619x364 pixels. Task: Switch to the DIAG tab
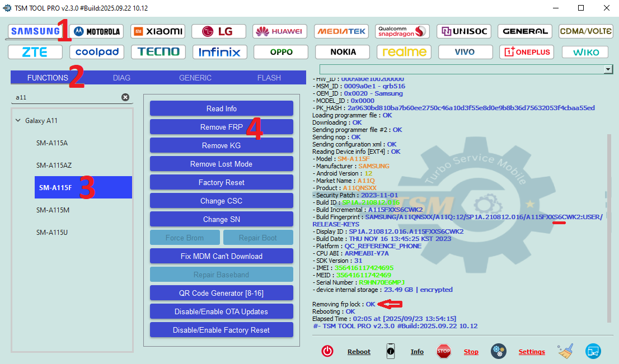121,78
